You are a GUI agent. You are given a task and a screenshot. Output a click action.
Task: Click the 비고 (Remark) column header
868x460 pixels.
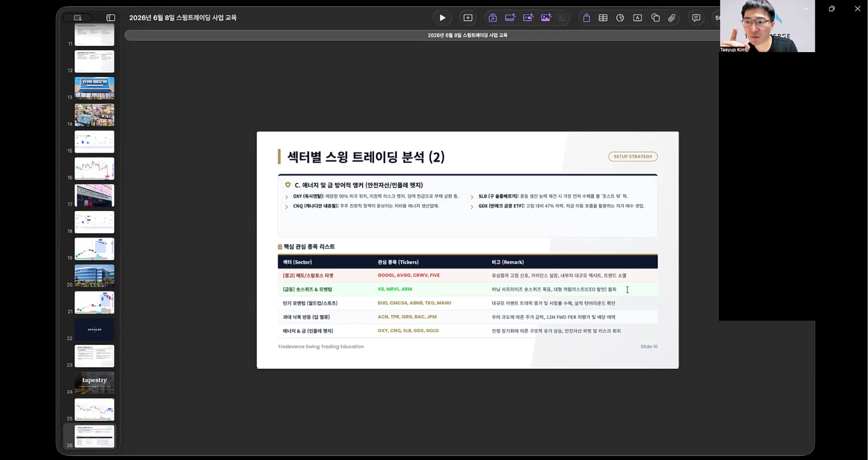click(507, 262)
